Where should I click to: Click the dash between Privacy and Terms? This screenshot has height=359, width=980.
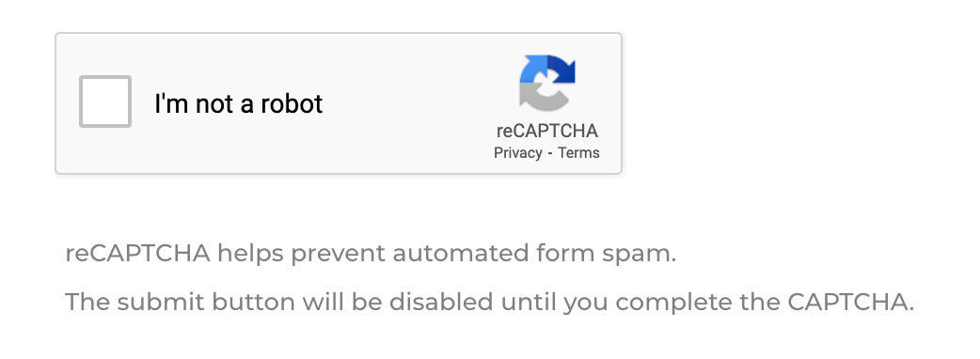(x=550, y=153)
